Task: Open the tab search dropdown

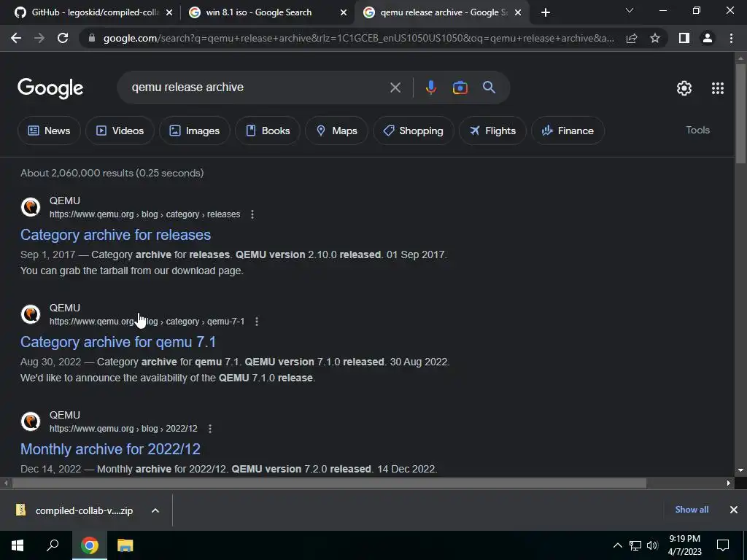Action: pos(630,10)
